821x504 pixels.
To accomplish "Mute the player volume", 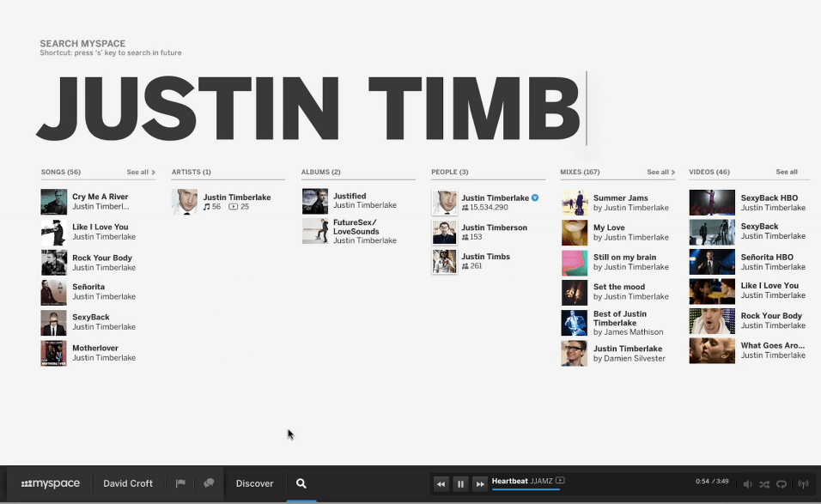I will point(748,484).
